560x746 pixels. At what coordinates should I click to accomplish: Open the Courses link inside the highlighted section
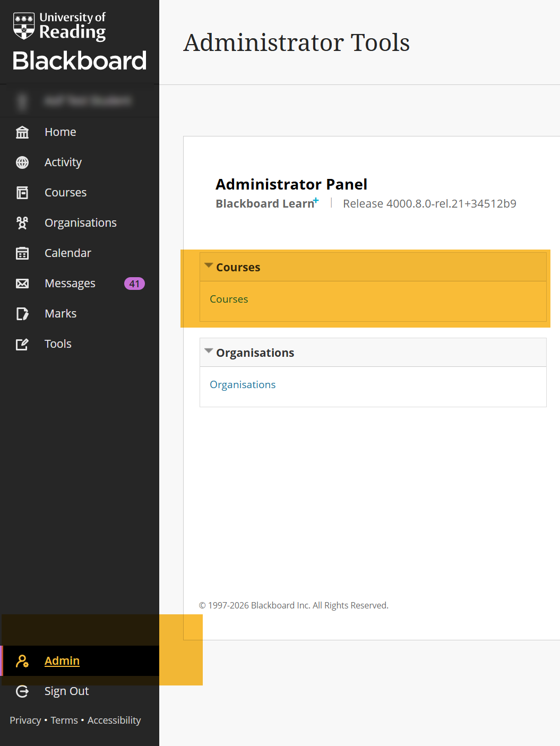(x=229, y=299)
